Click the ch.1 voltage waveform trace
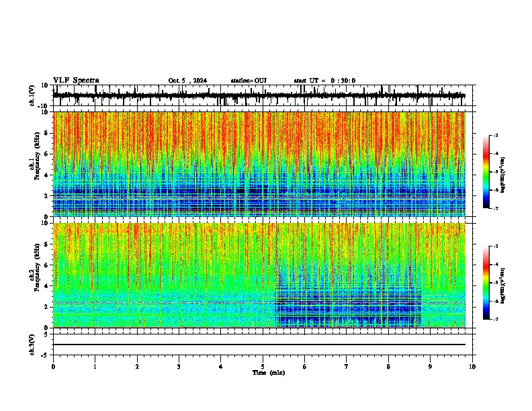 point(259,95)
